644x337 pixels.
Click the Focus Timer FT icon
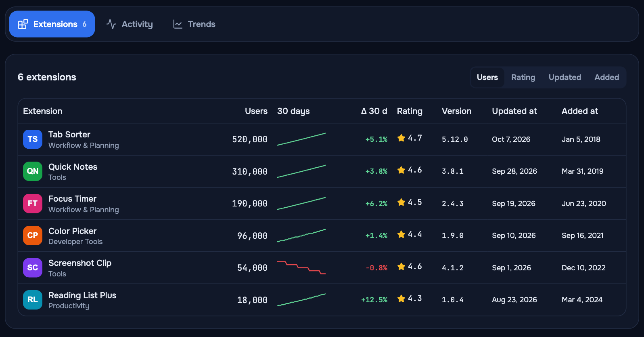33,204
